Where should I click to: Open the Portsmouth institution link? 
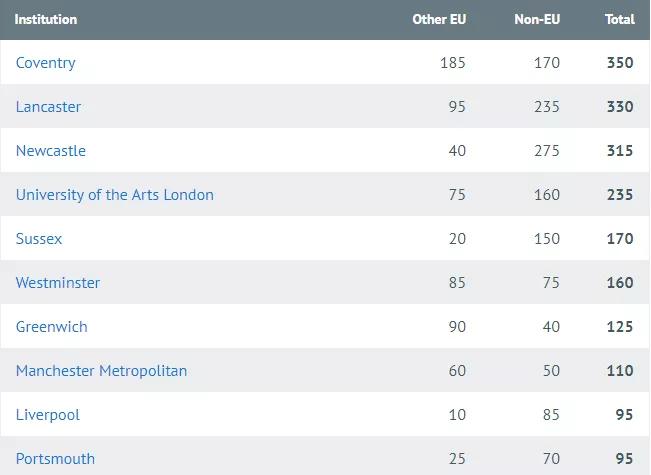click(x=56, y=459)
